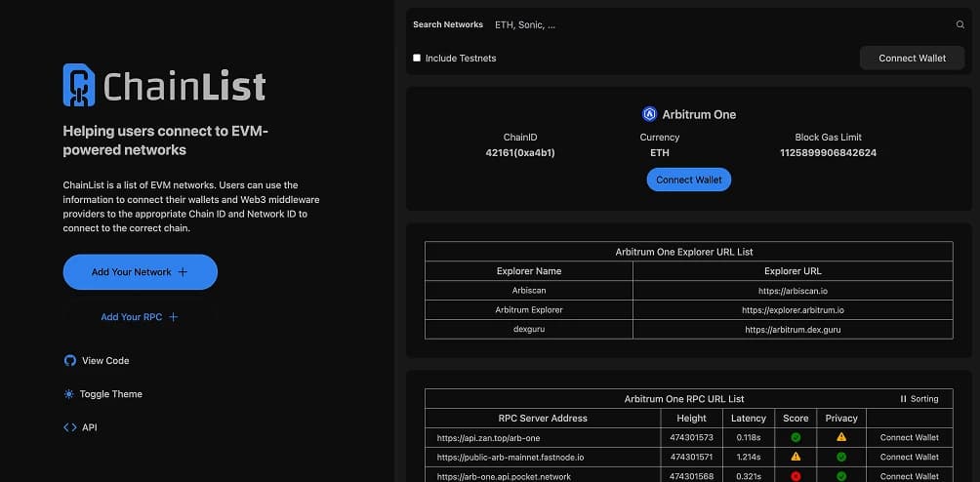Click the Explorer URL column header
The width and height of the screenshot is (980, 482).
point(793,271)
